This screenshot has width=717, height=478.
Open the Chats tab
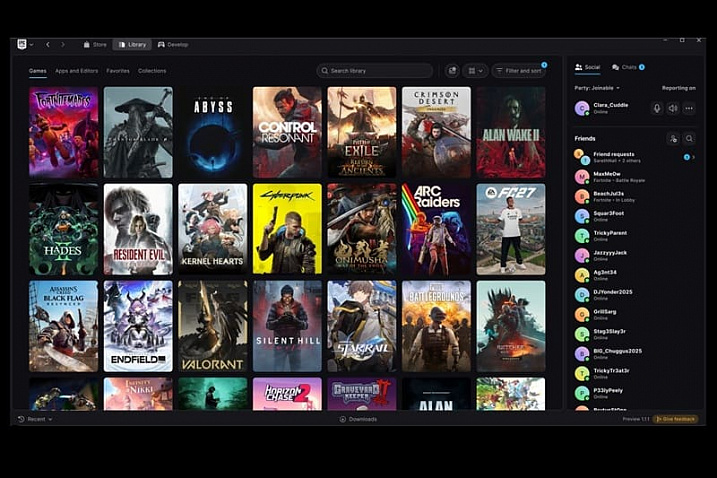(628, 67)
